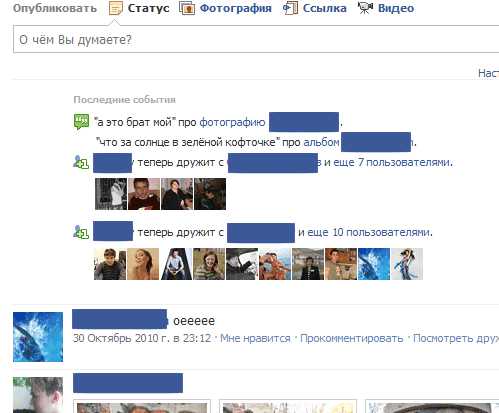Click the avatar of the bottom post
Viewport: 499px width, 413px height.
pyautogui.click(x=38, y=395)
